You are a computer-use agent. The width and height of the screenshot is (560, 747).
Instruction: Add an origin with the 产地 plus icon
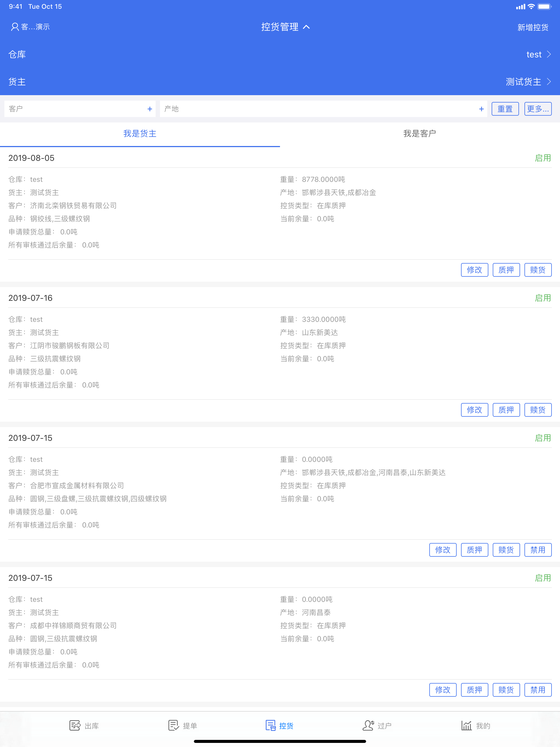pos(481,109)
